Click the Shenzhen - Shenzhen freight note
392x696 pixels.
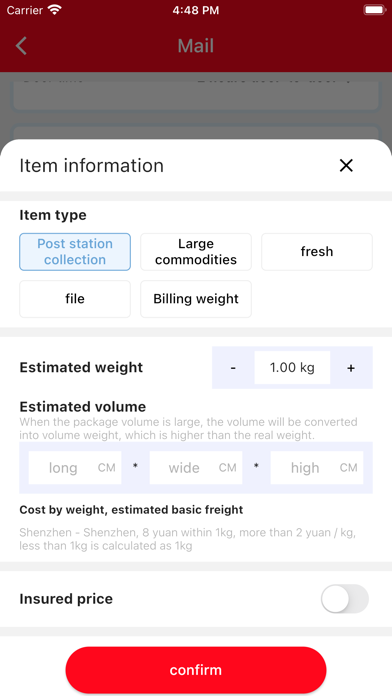[188, 539]
